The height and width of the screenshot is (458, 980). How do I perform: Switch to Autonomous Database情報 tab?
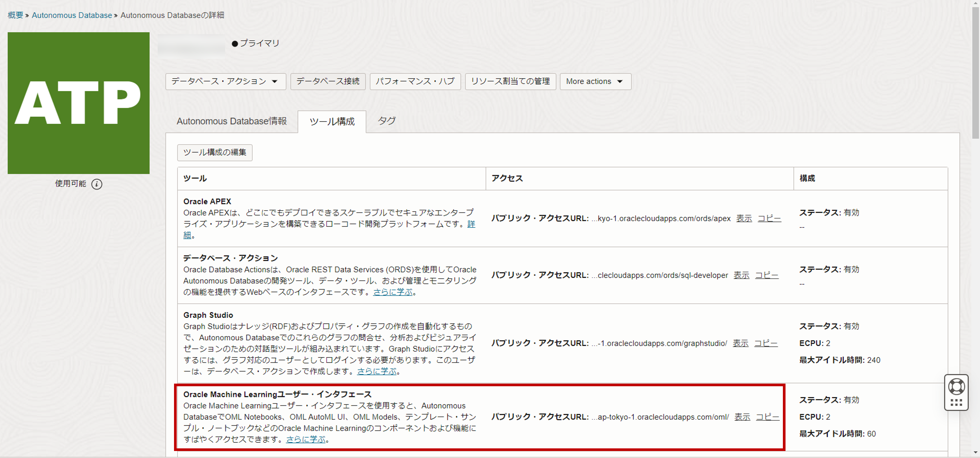[x=231, y=121]
